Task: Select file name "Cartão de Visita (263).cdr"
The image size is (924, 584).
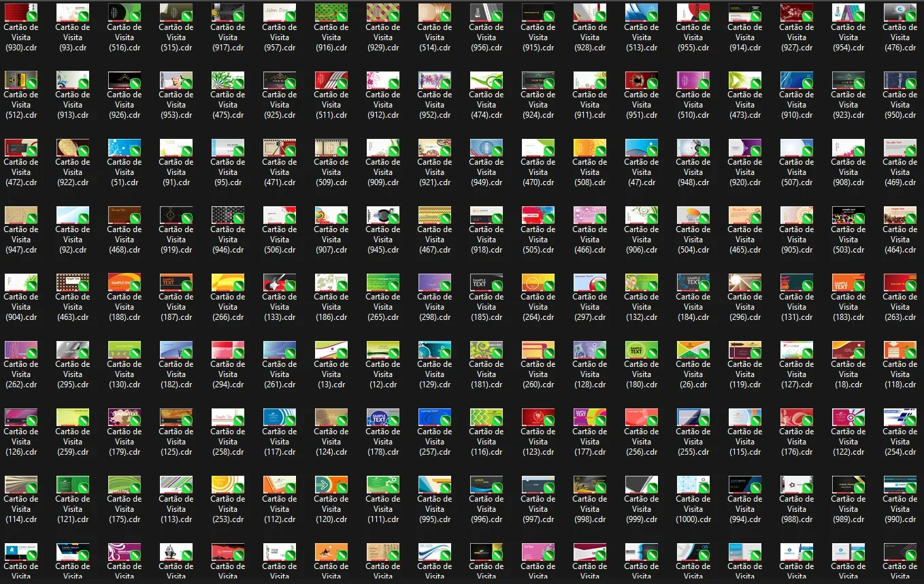Action: click(900, 307)
